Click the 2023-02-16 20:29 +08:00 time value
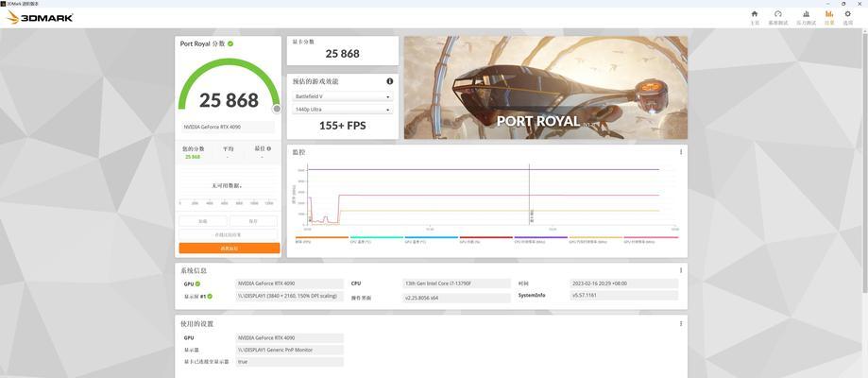The width and height of the screenshot is (868, 378). coord(624,283)
